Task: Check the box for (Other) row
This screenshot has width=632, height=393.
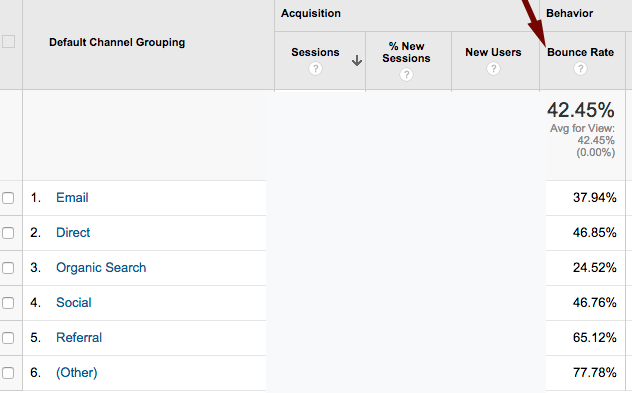Action: pos(8,373)
